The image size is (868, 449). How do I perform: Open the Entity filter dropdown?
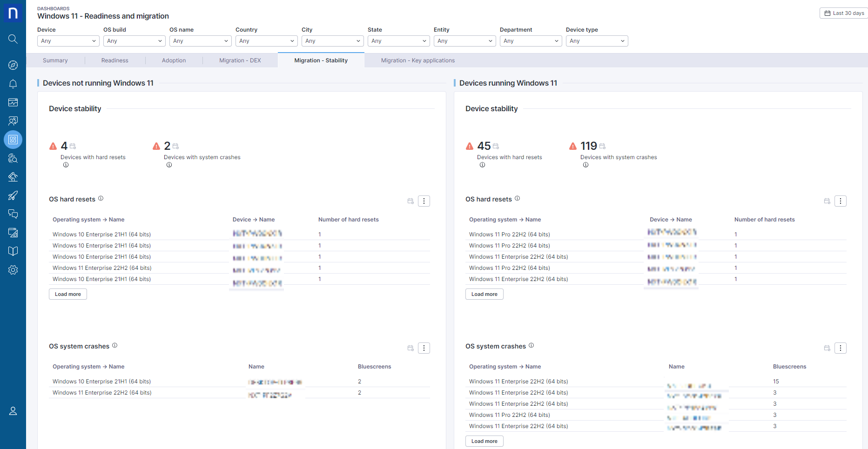coord(465,41)
